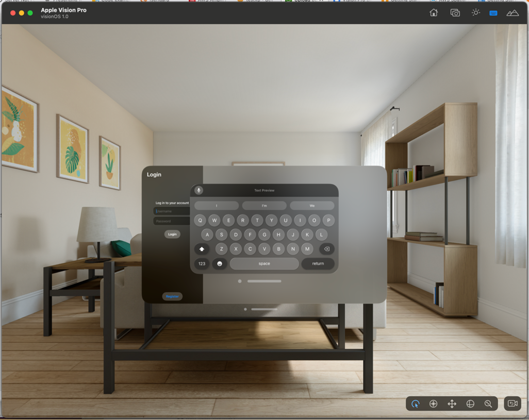Tap the Register link
This screenshot has height=420, width=529.
(172, 296)
